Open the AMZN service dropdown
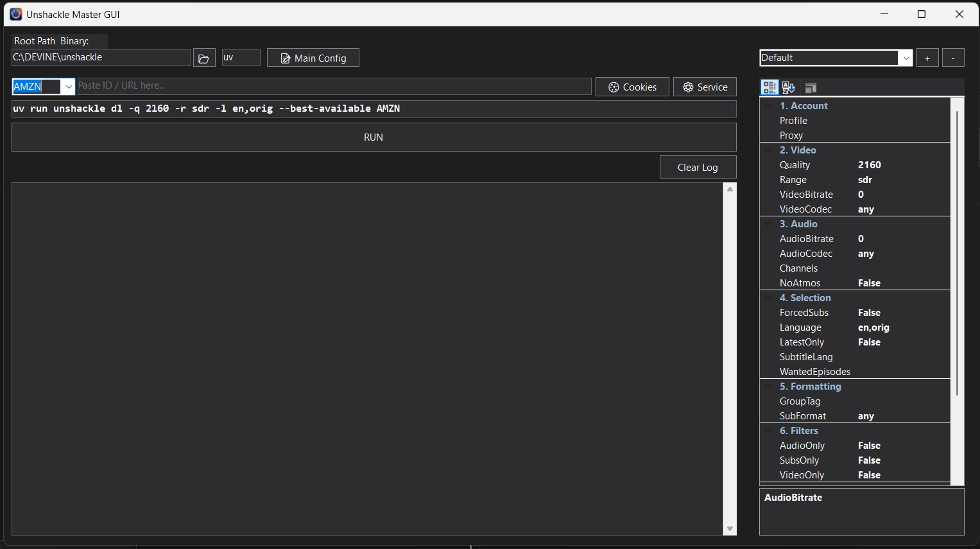 (68, 87)
